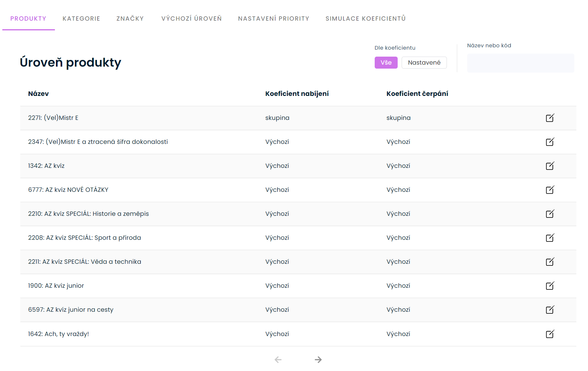Edit coefficients for 2271: (Vel)Mistr E
Image resolution: width=588 pixels, height=371 pixels.
(x=550, y=118)
